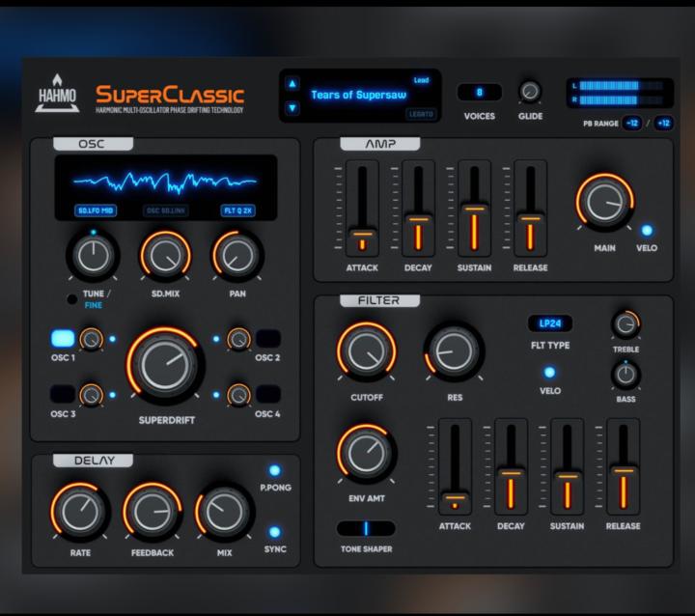Viewport: 695px width, 616px height.
Task: Click the Pan knob
Action: (237, 256)
